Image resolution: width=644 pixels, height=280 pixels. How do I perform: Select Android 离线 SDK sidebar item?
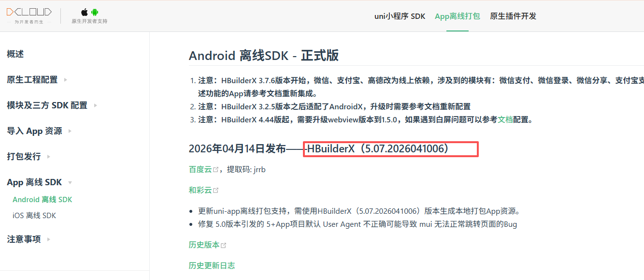(43, 200)
